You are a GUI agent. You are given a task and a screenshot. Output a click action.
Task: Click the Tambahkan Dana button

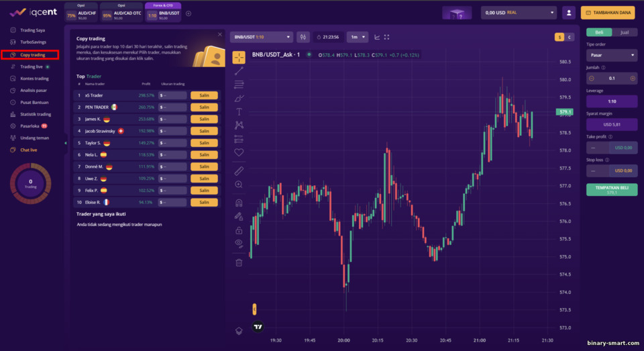pos(608,13)
